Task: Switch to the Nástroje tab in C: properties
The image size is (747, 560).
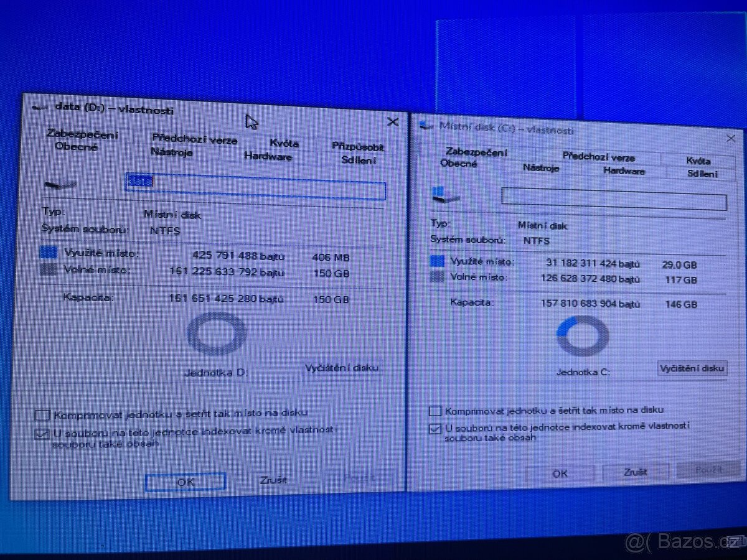Action: coord(540,168)
